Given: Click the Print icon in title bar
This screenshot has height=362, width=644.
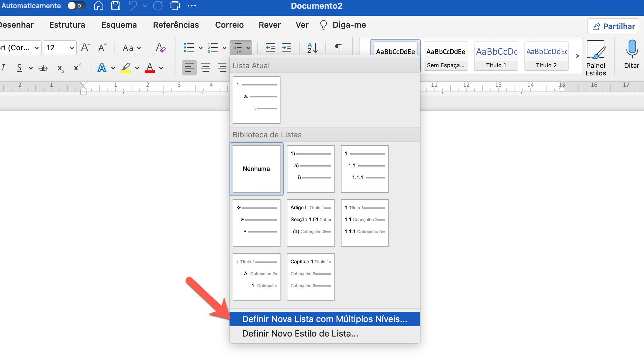Looking at the screenshot, I should coord(175,6).
